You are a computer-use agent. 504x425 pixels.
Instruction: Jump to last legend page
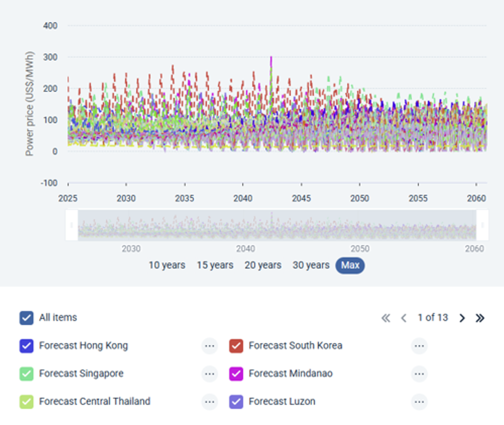[480, 318]
